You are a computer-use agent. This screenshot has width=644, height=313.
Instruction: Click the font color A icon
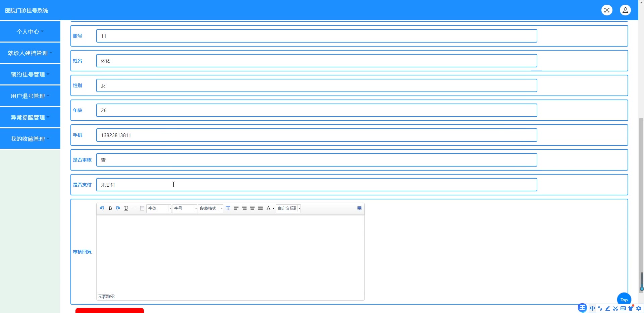(x=268, y=208)
